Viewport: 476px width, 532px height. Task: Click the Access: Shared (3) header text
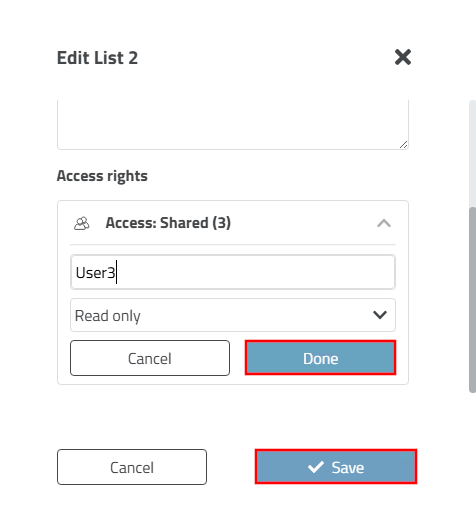168,223
